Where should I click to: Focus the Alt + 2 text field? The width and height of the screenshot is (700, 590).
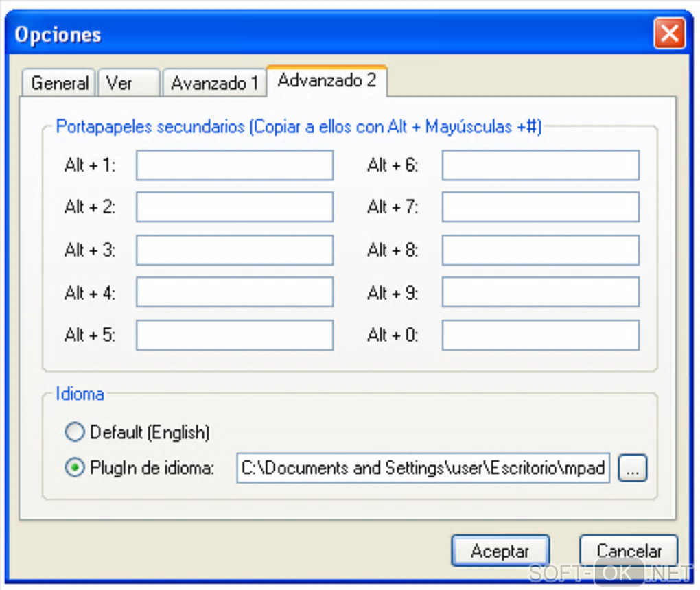pos(234,207)
